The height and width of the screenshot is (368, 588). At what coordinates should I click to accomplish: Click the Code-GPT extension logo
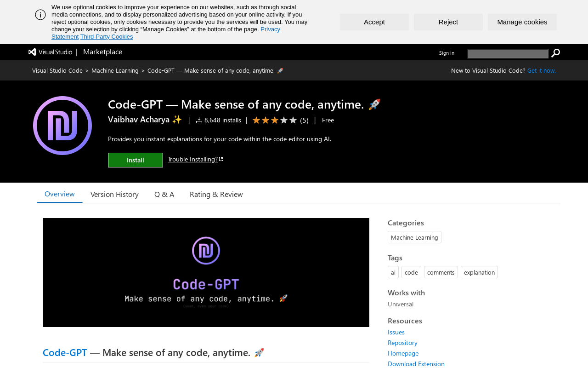[62, 126]
